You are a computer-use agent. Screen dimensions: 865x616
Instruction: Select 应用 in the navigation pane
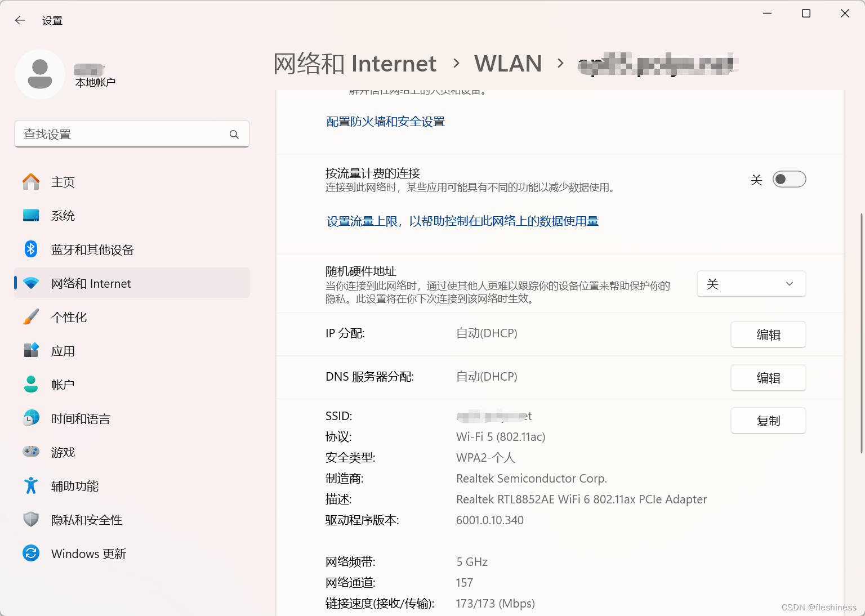63,351
